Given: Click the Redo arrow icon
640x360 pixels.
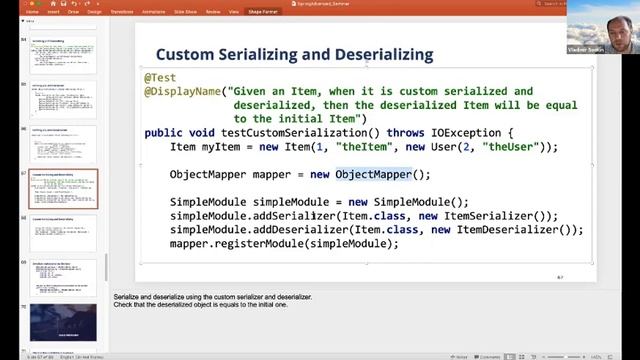Looking at the screenshot, I should (x=87, y=4).
